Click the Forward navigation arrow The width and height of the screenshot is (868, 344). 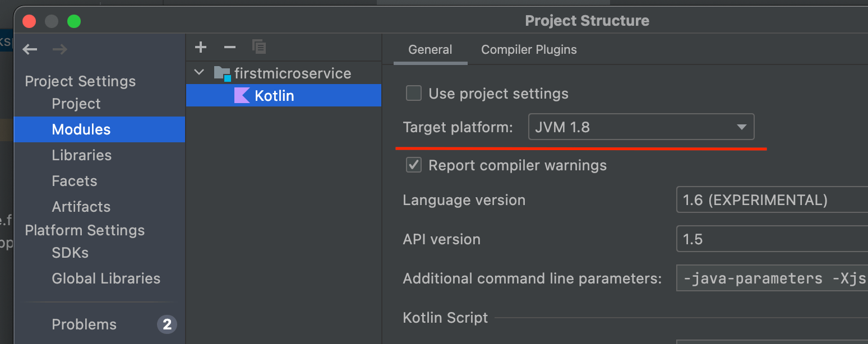(x=59, y=49)
